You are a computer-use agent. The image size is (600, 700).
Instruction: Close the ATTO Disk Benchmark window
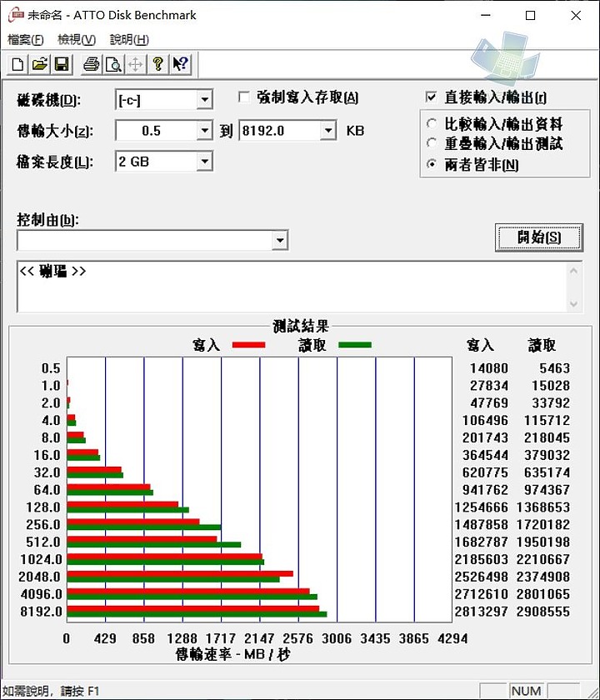pyautogui.click(x=576, y=16)
